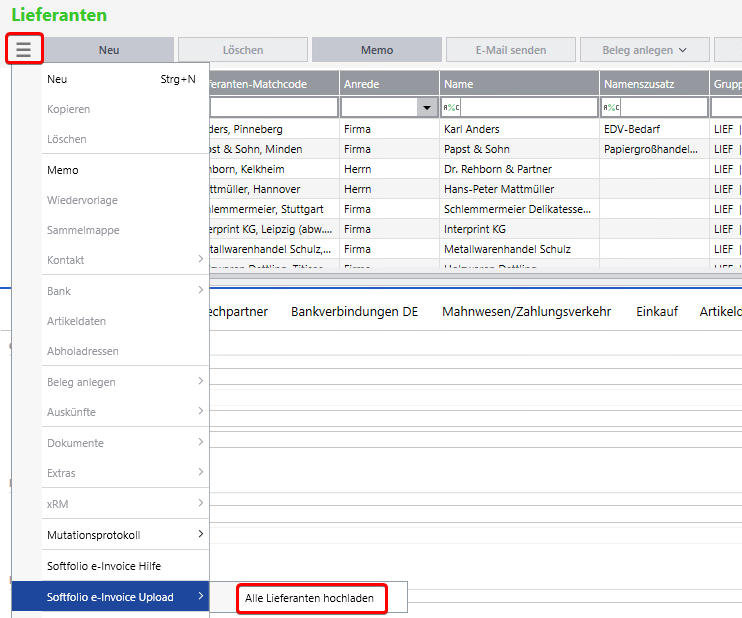Highlight Softfolio e-Invoice Upload menu item
The height and width of the screenshot is (618, 742).
(110, 597)
